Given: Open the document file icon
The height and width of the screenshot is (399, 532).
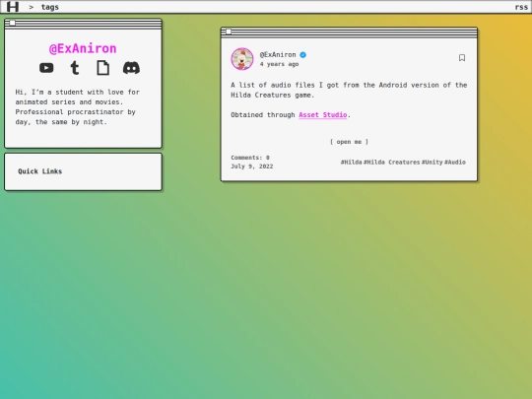Looking at the screenshot, I should point(103,68).
